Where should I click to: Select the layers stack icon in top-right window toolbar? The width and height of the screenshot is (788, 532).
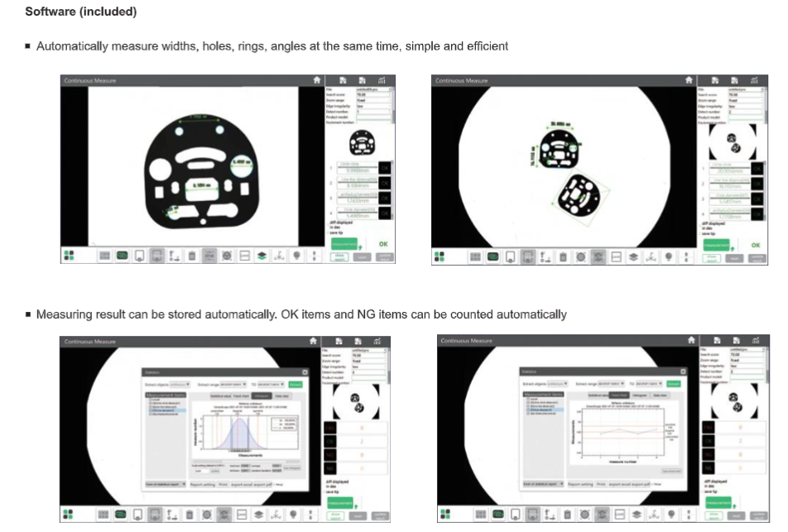pos(635,257)
